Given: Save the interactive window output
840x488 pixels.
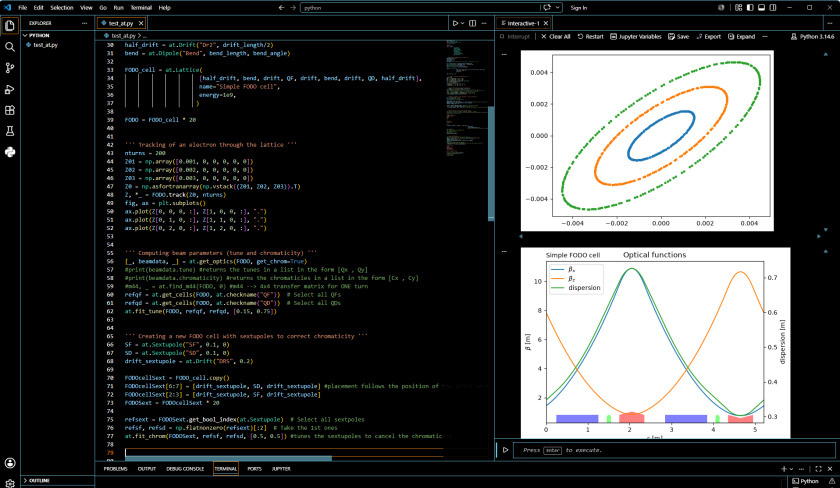Looking at the screenshot, I should click(x=678, y=36).
